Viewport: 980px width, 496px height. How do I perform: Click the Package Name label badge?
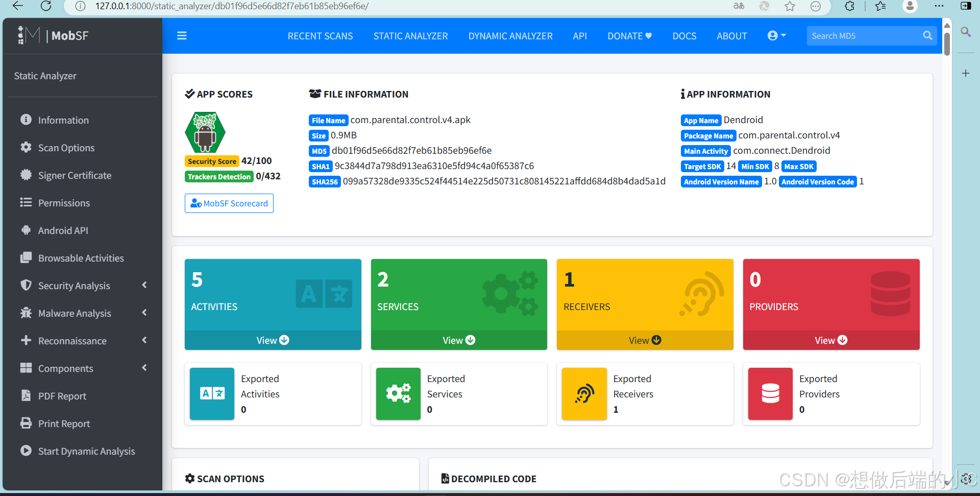click(708, 136)
